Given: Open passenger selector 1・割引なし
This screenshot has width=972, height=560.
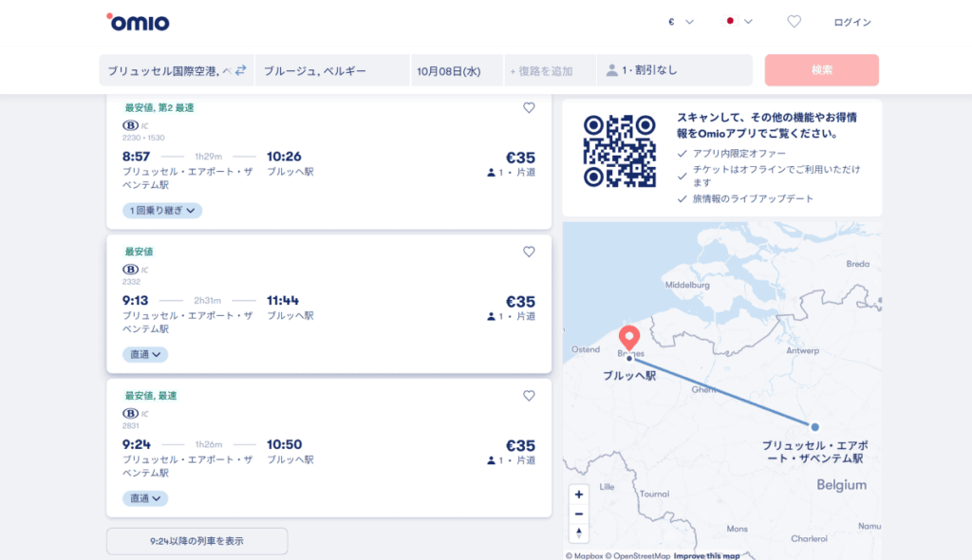Looking at the screenshot, I should click(x=674, y=70).
